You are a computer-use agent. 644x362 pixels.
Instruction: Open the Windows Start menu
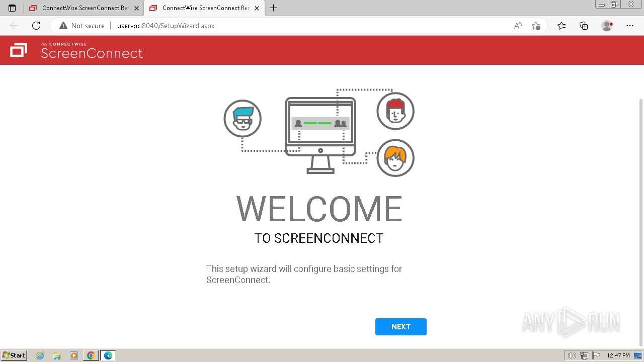(x=14, y=355)
